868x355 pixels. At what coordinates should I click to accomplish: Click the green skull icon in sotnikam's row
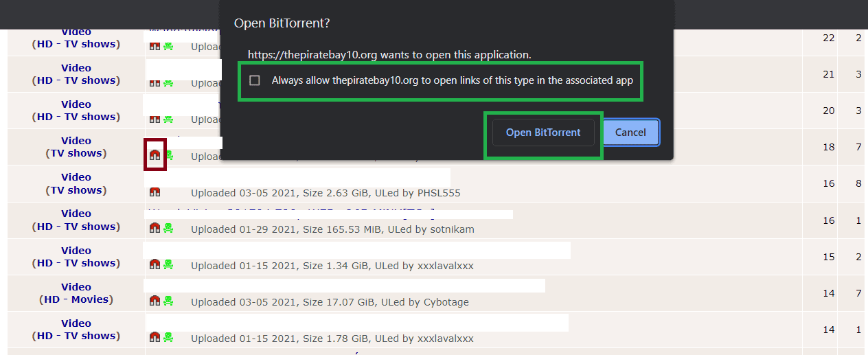[168, 228]
